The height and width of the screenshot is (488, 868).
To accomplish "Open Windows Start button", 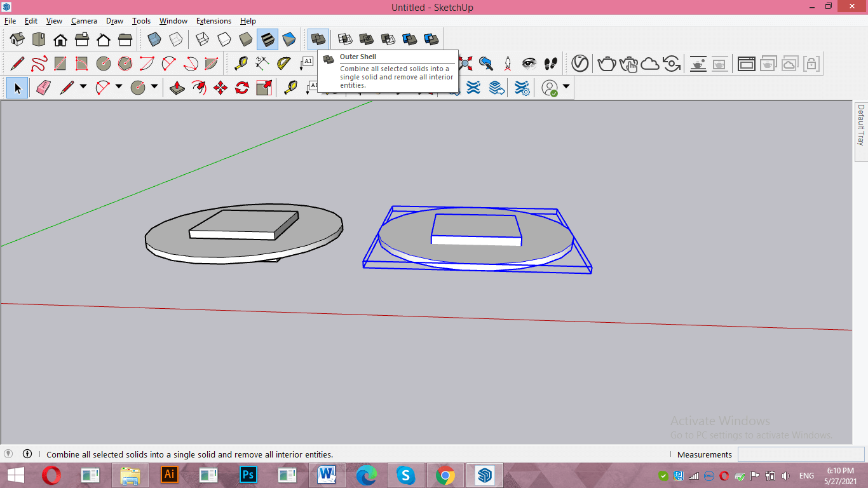I will pos(15,475).
